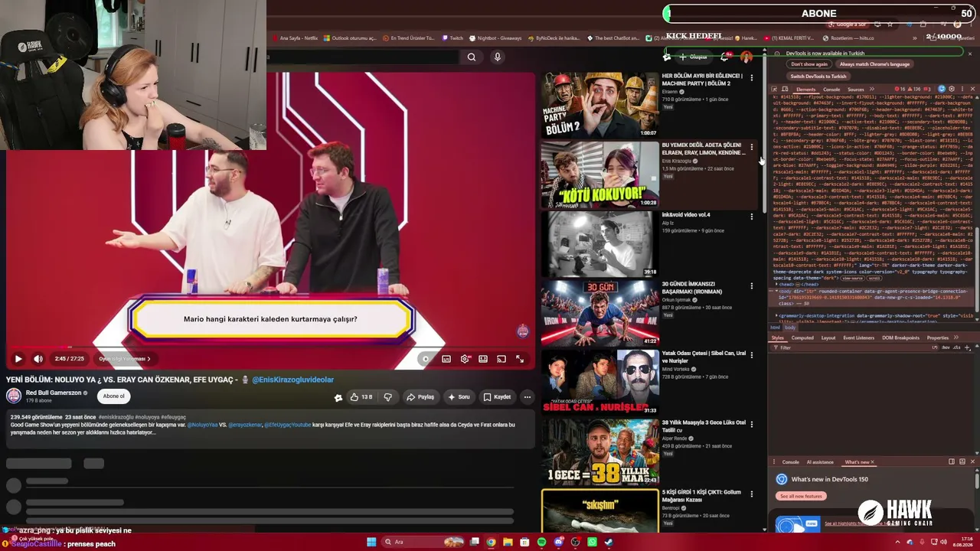
Task: Open options menu for 'BU YEMEK DEĞİL' video
Action: tap(752, 147)
